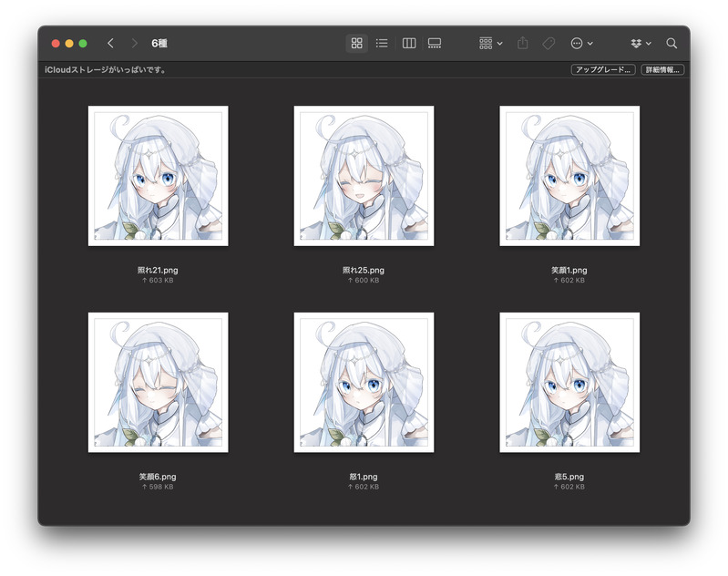
Task: Switch to icon grid view
Action: click(356, 43)
